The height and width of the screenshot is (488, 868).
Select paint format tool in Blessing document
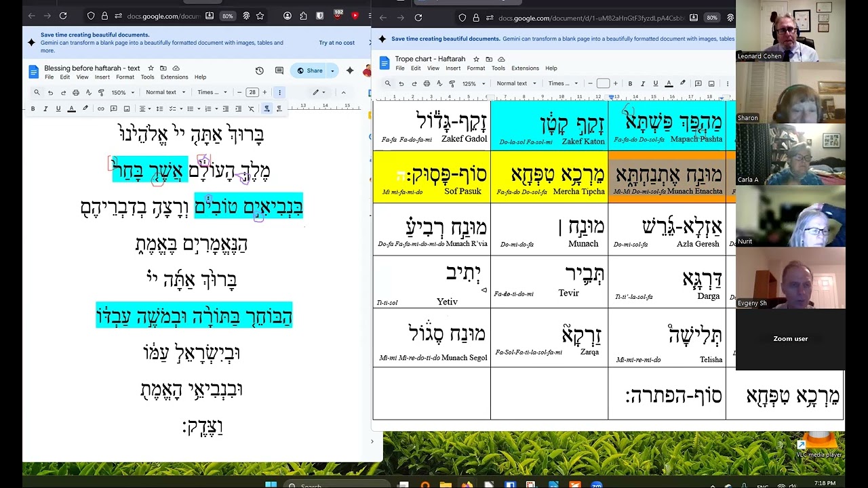click(x=101, y=92)
